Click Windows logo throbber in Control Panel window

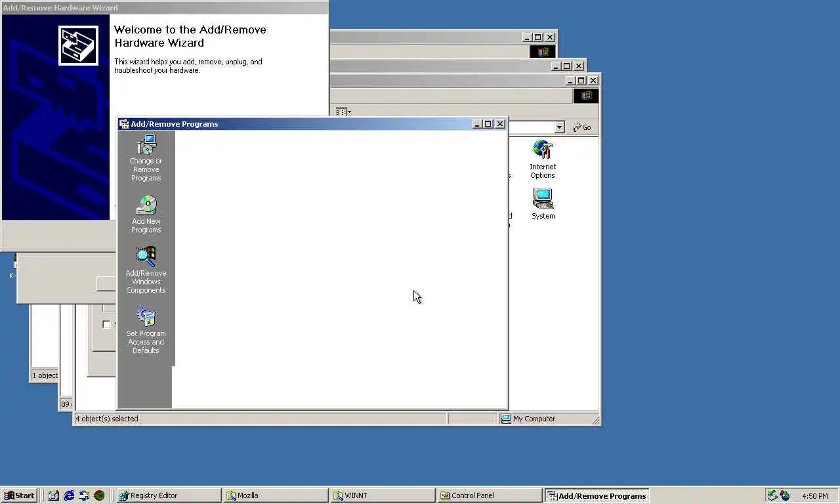point(586,96)
